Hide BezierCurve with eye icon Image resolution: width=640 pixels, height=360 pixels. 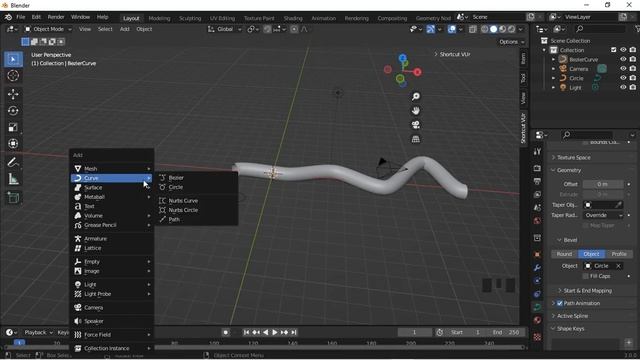623,59
